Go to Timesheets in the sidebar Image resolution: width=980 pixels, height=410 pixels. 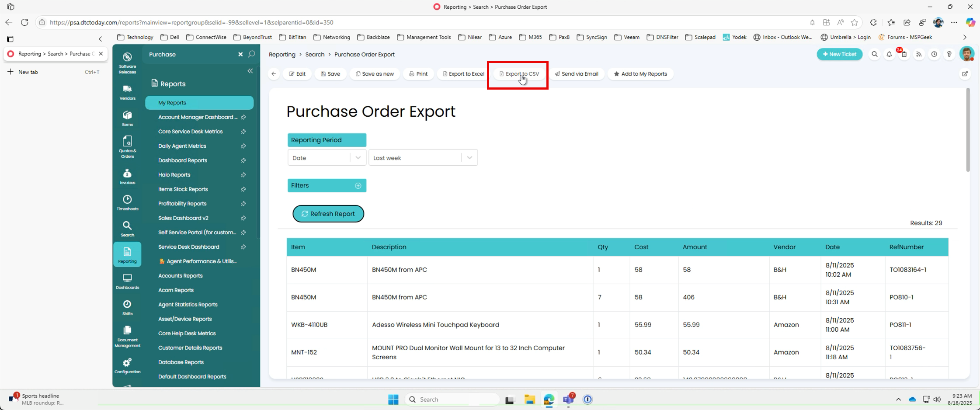127,203
